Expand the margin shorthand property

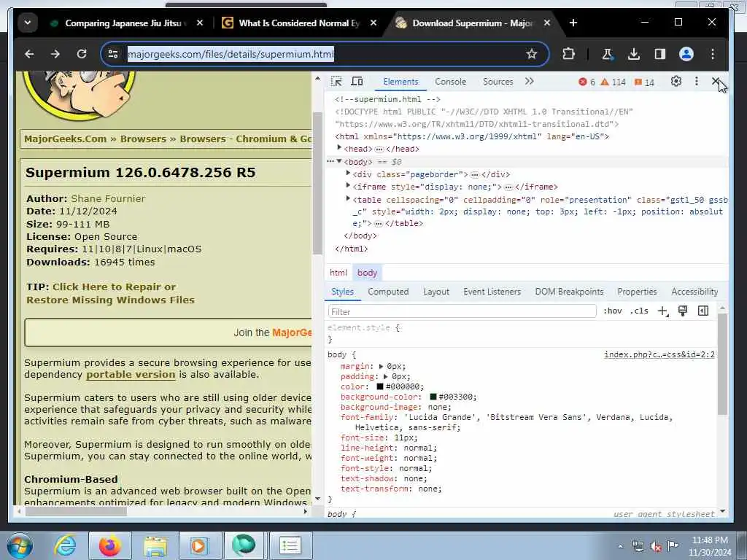(381, 366)
